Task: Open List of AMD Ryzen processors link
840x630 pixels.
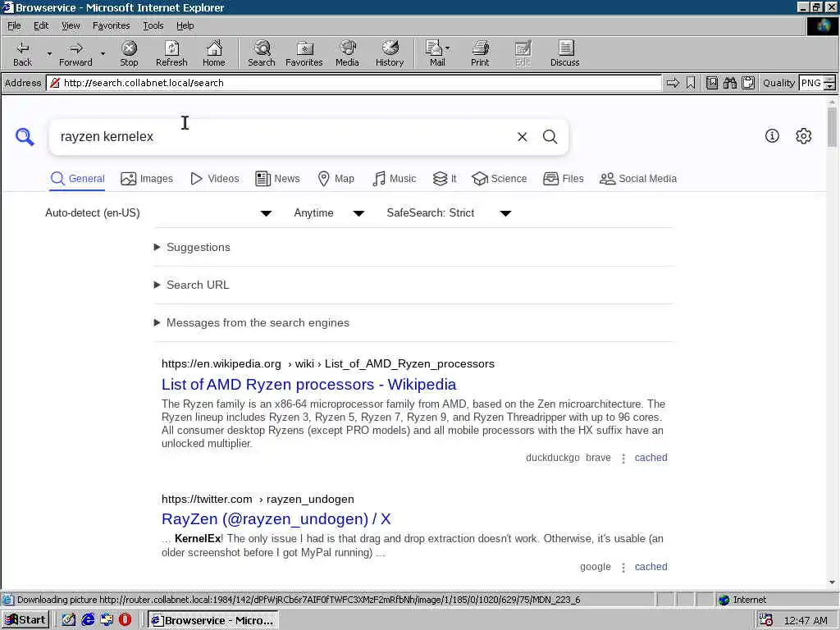Action: coord(309,385)
